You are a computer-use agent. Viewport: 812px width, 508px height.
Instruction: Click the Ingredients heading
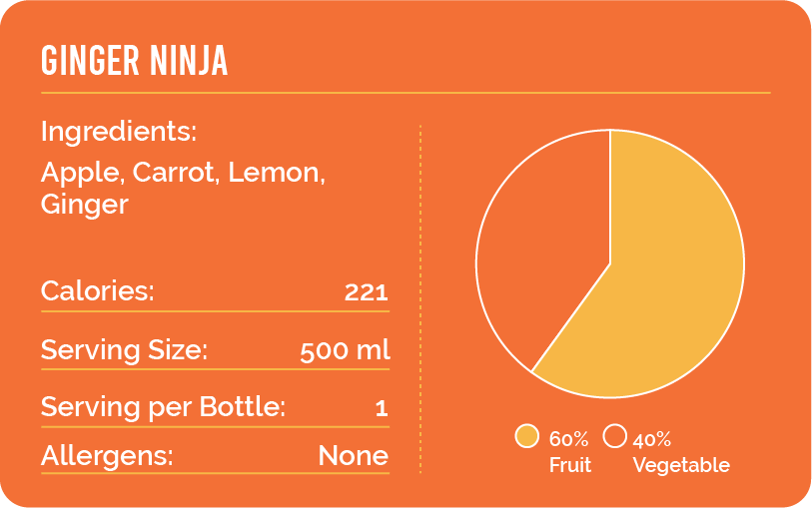(119, 132)
